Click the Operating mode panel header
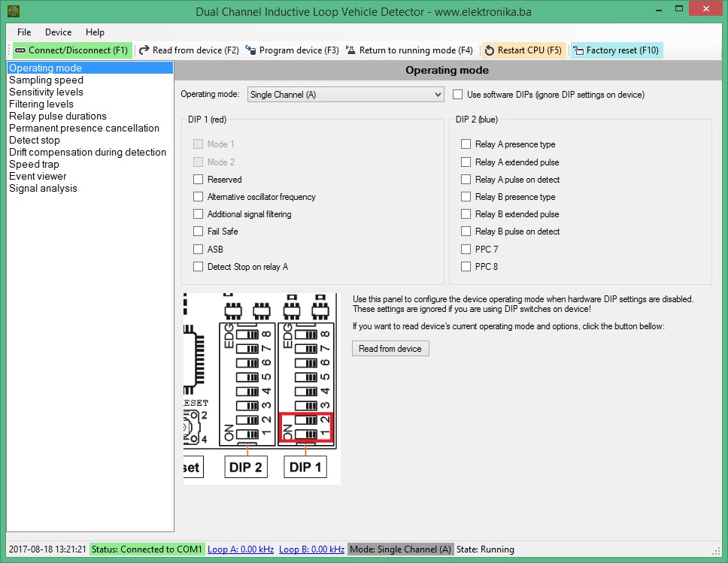This screenshot has width=728, height=563. [447, 70]
